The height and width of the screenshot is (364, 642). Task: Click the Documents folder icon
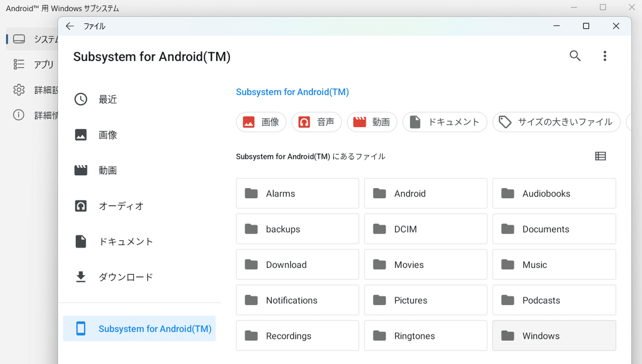[508, 229]
